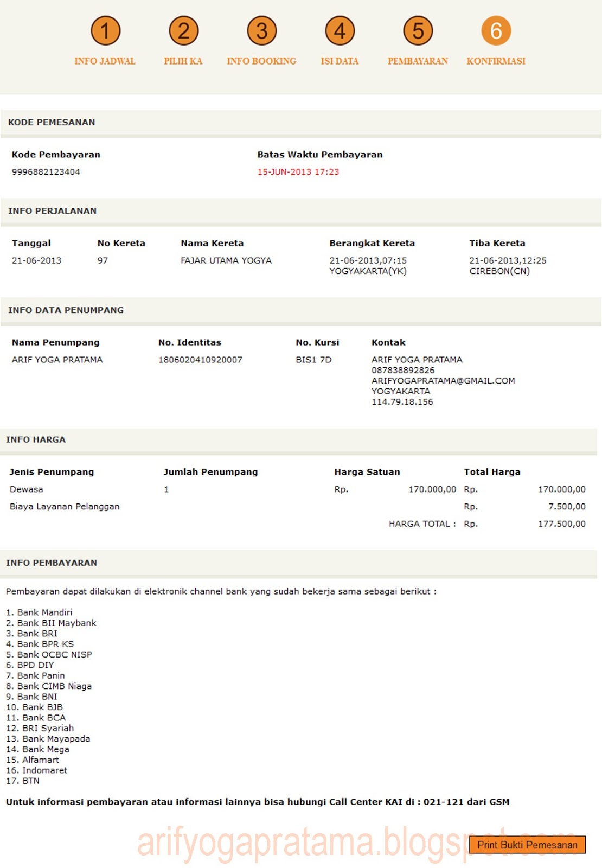The height and width of the screenshot is (868, 602).
Task: Click list item BRI Syariah
Action: click(x=48, y=729)
